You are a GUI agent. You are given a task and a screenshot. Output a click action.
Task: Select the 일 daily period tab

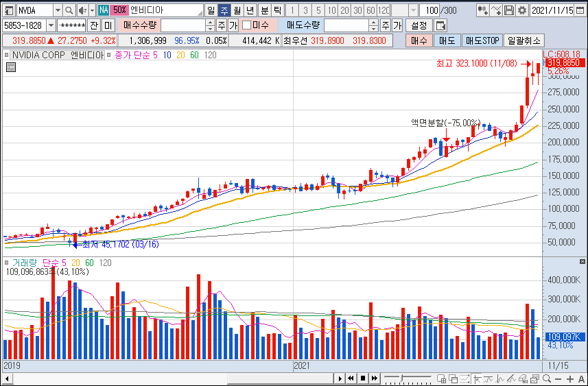point(211,10)
